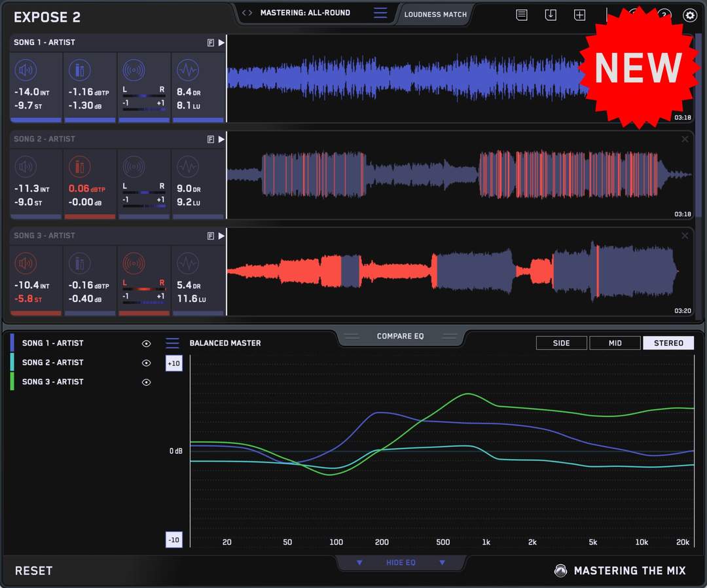Click the Reset button
707x588 pixels.
click(33, 571)
